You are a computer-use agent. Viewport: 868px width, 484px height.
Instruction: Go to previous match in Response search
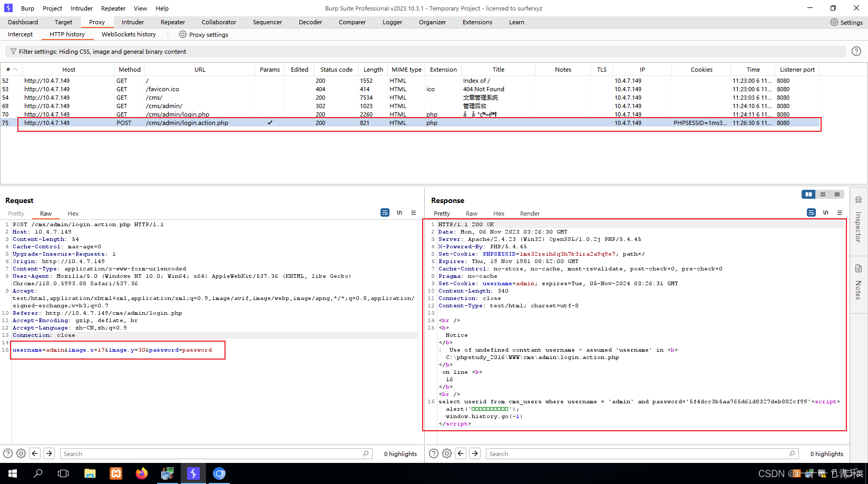461,453
